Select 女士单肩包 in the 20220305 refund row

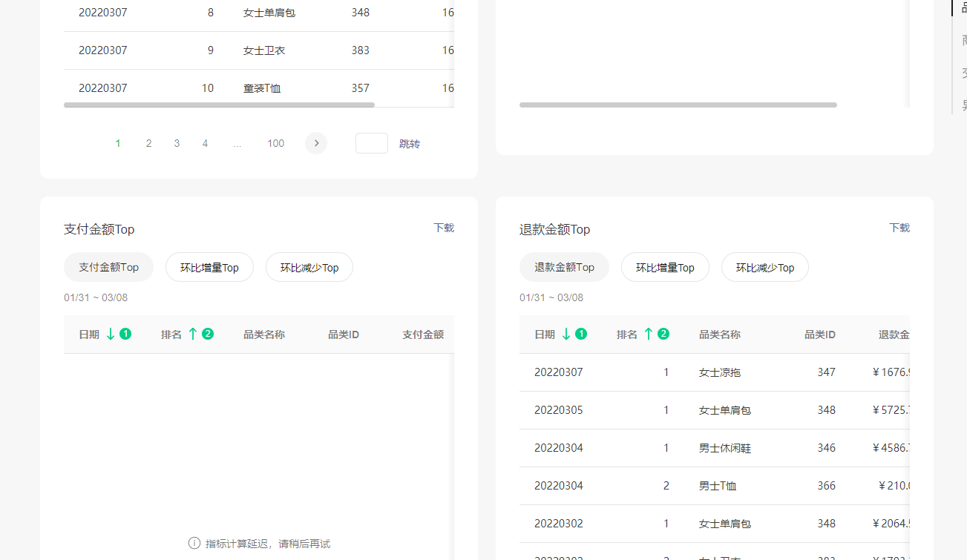coord(725,410)
